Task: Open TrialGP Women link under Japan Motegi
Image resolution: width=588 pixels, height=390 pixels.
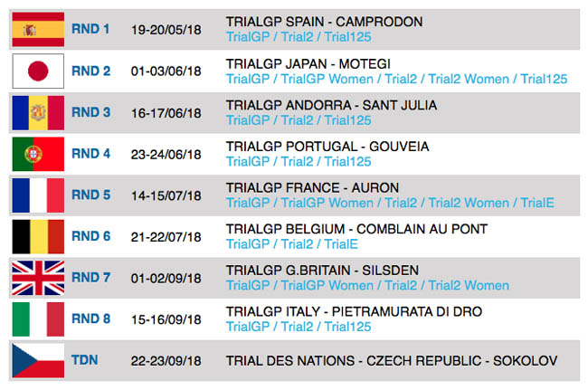Action: pos(327,79)
